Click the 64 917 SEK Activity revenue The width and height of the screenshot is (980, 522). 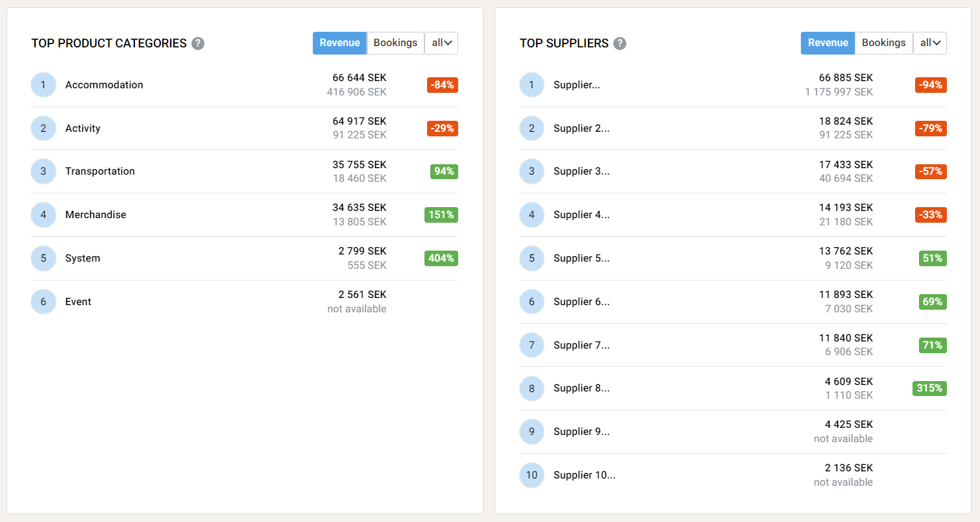tap(360, 121)
